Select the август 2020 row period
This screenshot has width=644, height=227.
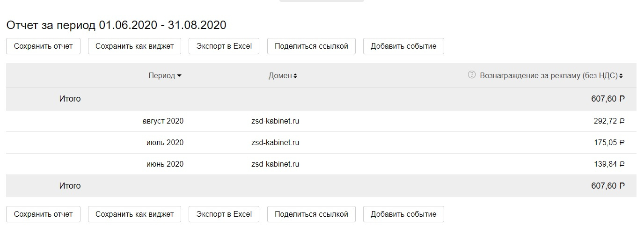(163, 121)
